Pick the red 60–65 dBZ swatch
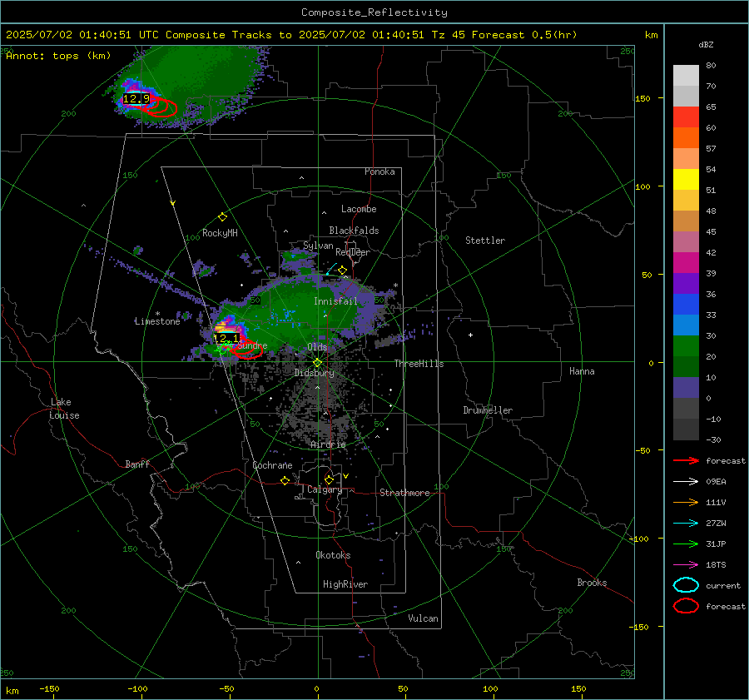 pyautogui.click(x=686, y=117)
